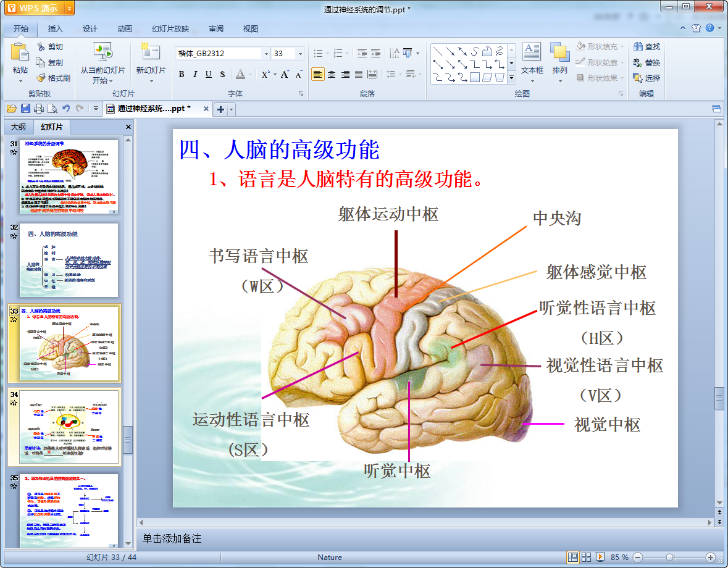Decrease font size with small A
The image size is (728, 568).
(x=298, y=74)
